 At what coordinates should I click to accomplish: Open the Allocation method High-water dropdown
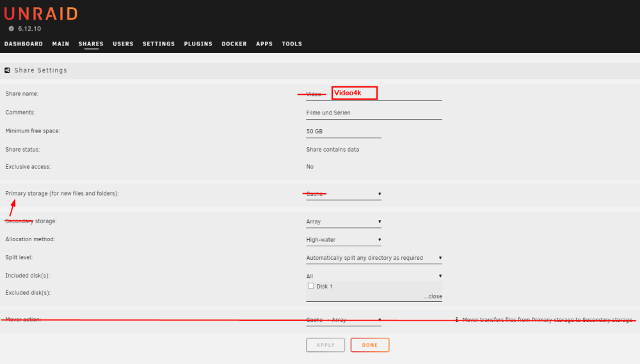pos(344,239)
